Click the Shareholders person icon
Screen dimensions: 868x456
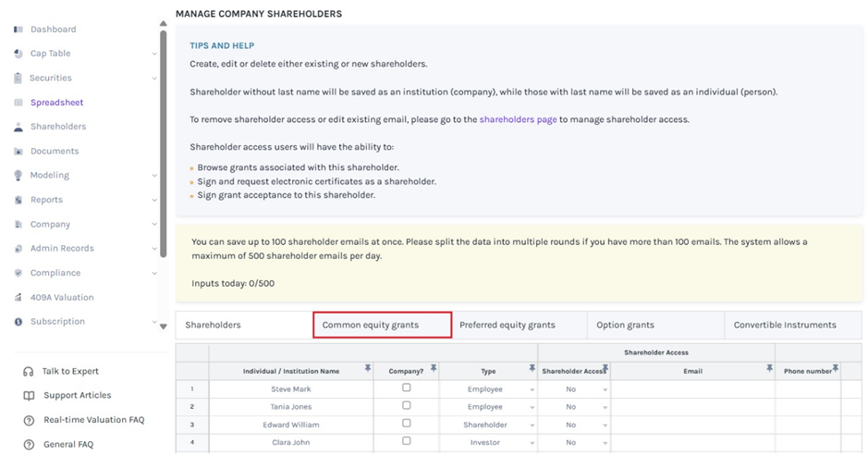pos(18,127)
